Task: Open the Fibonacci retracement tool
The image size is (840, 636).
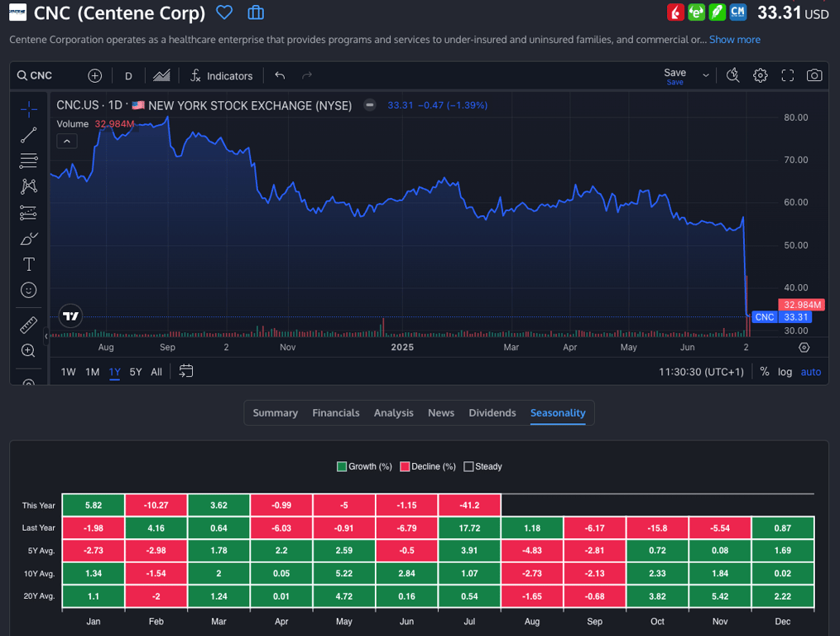Action: pyautogui.click(x=29, y=161)
